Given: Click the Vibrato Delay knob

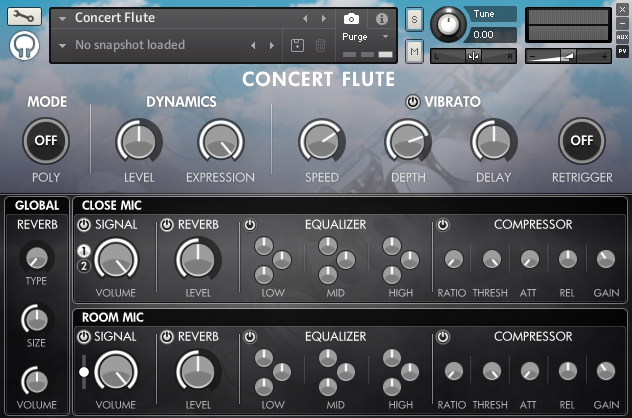Looking at the screenshot, I should [494, 142].
